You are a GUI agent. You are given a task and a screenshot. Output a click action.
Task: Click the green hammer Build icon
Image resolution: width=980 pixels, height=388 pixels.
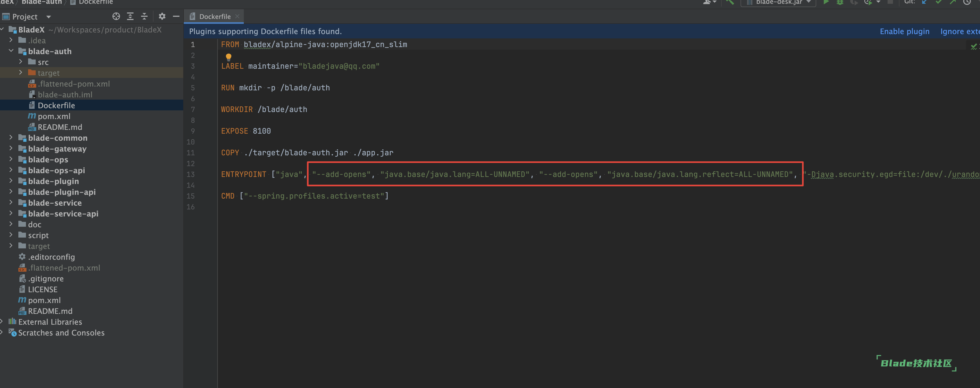[730, 2]
